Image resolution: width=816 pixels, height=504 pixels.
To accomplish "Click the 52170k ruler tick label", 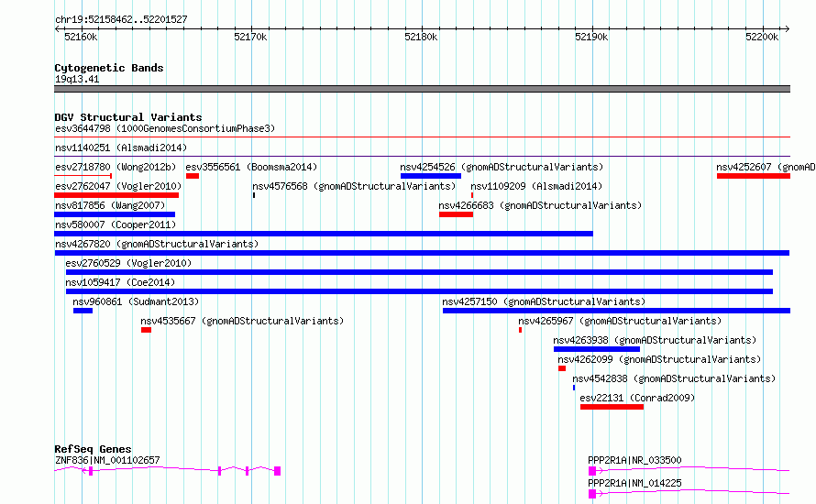I will (x=250, y=37).
